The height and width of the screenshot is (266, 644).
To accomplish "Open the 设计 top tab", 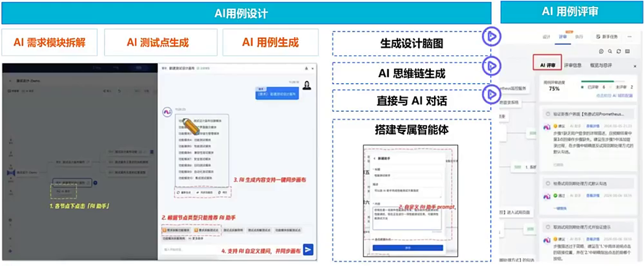I will click(x=546, y=37).
